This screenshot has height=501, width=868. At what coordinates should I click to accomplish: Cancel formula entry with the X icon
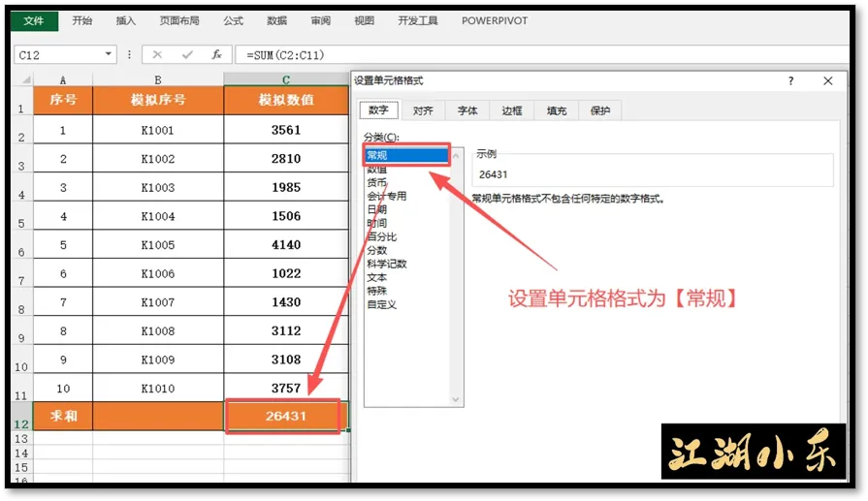[157, 54]
